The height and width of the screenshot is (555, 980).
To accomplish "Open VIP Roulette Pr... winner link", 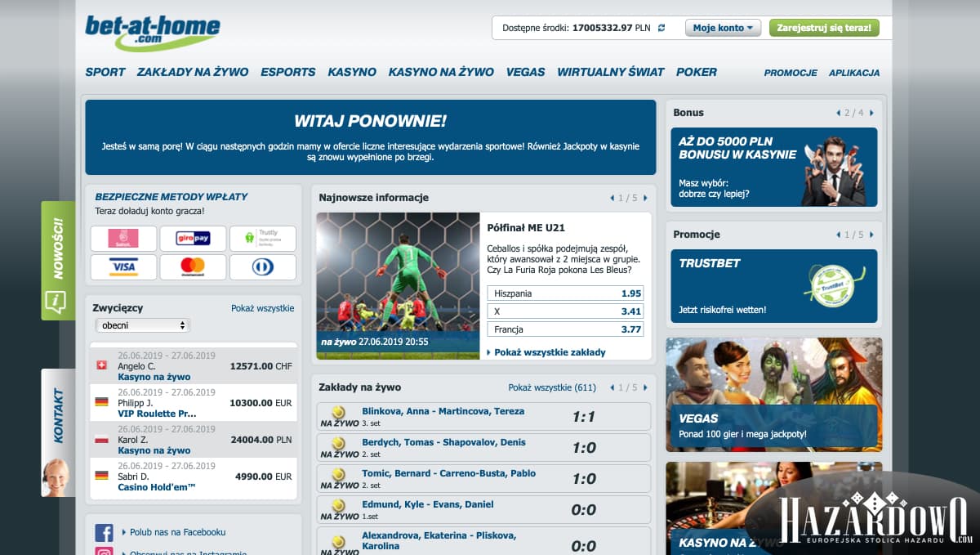I will pyautogui.click(x=157, y=414).
